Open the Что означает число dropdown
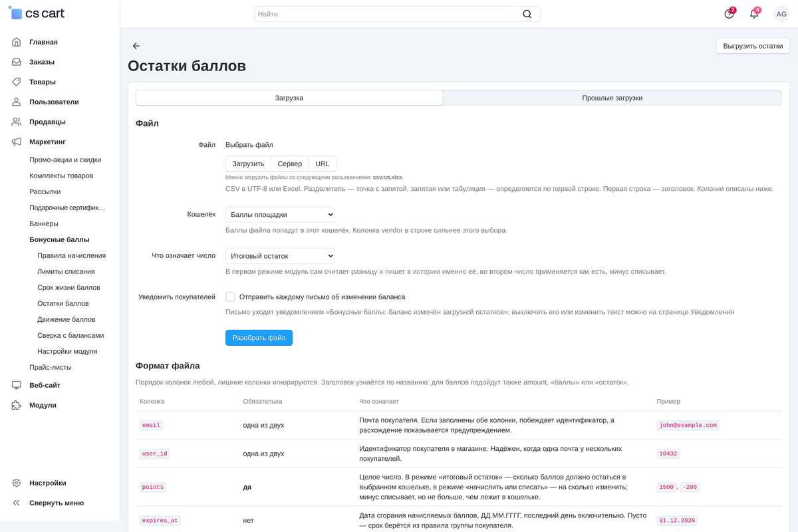The height and width of the screenshot is (532, 798). [x=280, y=256]
